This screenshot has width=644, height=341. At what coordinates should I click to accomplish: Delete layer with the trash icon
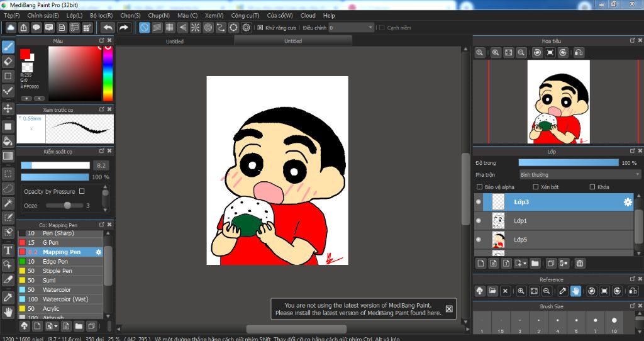579,264
